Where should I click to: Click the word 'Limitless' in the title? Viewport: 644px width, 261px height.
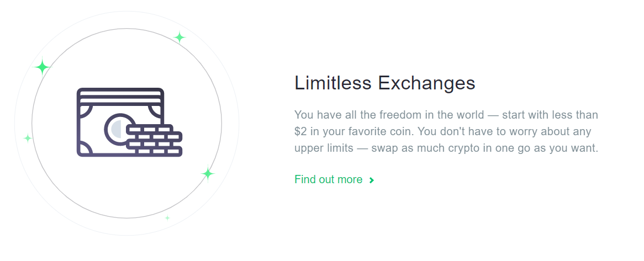click(333, 83)
